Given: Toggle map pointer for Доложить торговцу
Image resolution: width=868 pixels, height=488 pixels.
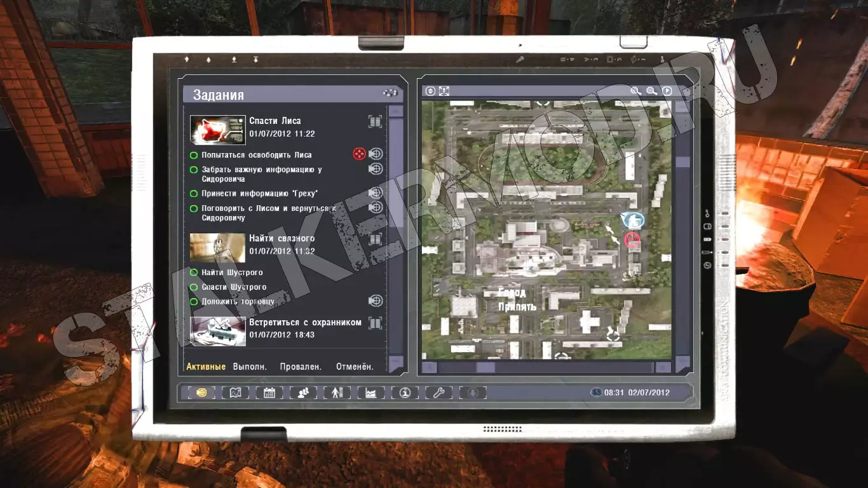Looking at the screenshot, I should pos(376,301).
